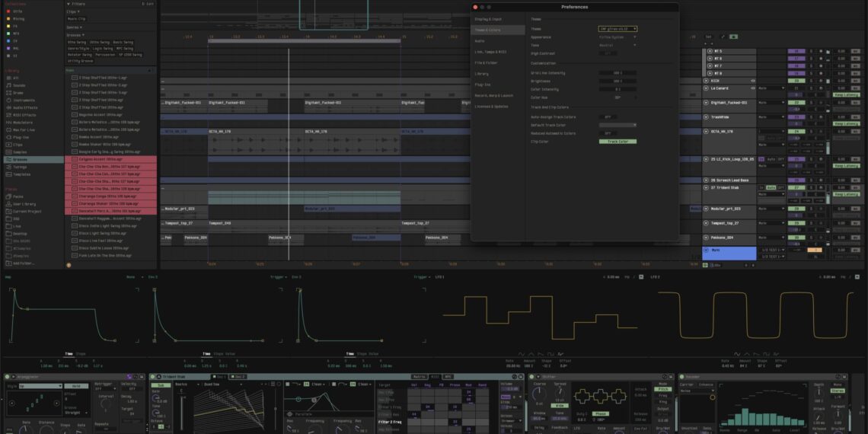868x434 pixels.
Task: Toggle Reduced Automatic Colors switch
Action: point(608,133)
